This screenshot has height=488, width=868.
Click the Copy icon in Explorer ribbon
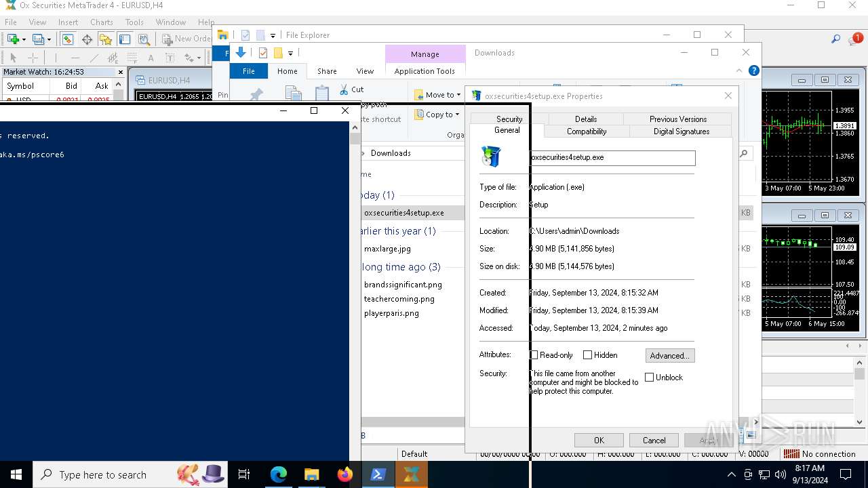tap(293, 94)
